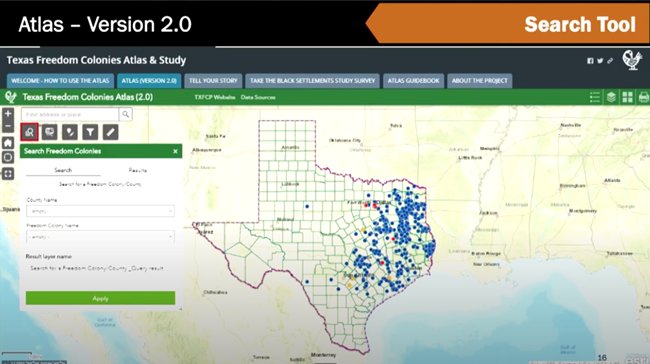Click the rooster logo in the header
Viewport: 650px width, 364px height.
click(632, 60)
